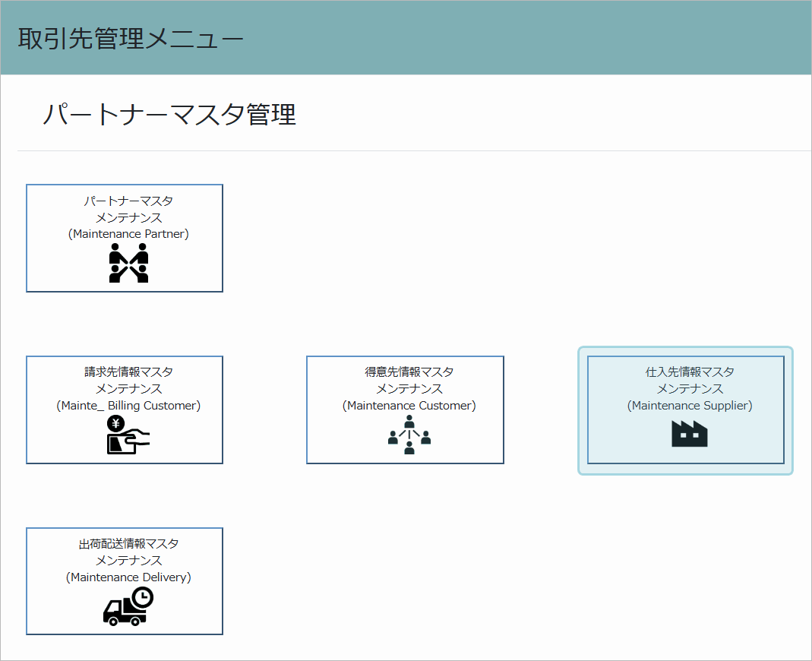Click the 仕入先情報マスタ title text

690,372
